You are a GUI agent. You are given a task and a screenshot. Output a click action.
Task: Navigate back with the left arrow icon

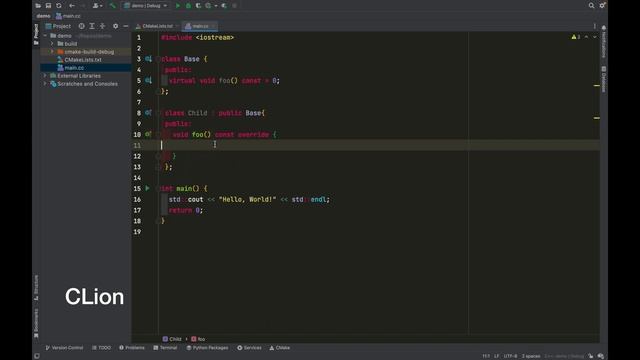point(72,6)
